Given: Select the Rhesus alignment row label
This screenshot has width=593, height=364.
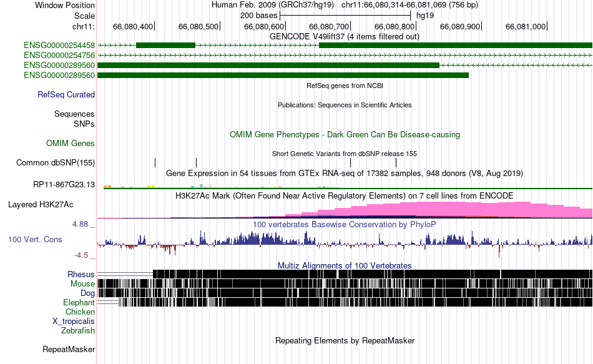Looking at the screenshot, I should click(x=81, y=274).
